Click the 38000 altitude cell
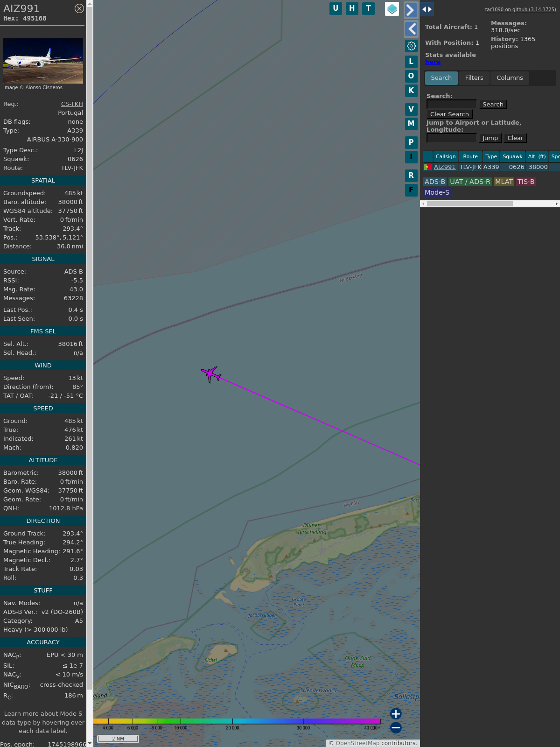The image size is (560, 747). pos(538,167)
